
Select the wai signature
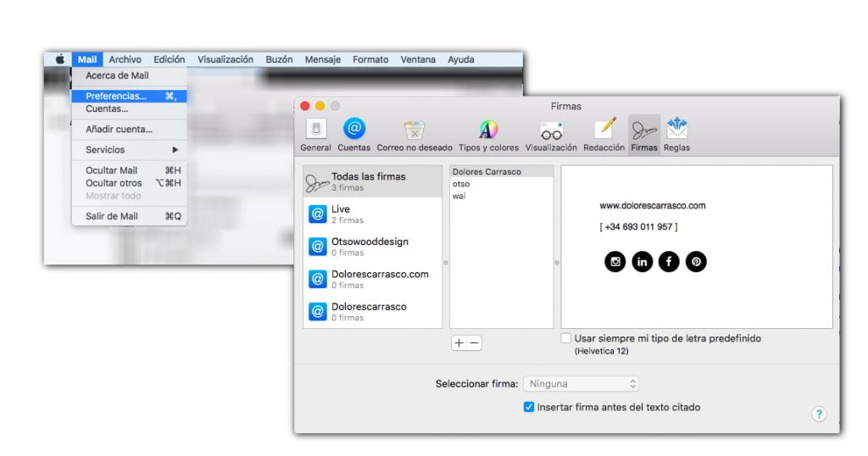502,196
